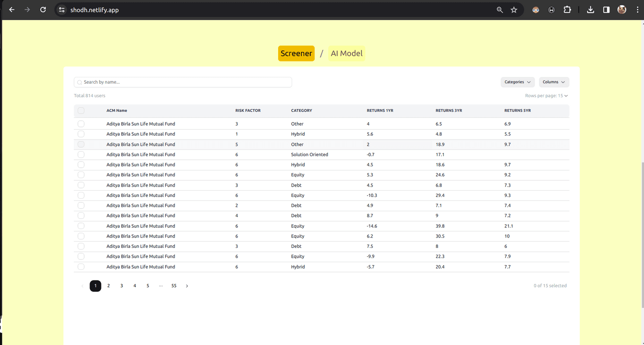Click the 39.8 returns 3yr value
This screenshot has width=644, height=345.
coord(440,226)
